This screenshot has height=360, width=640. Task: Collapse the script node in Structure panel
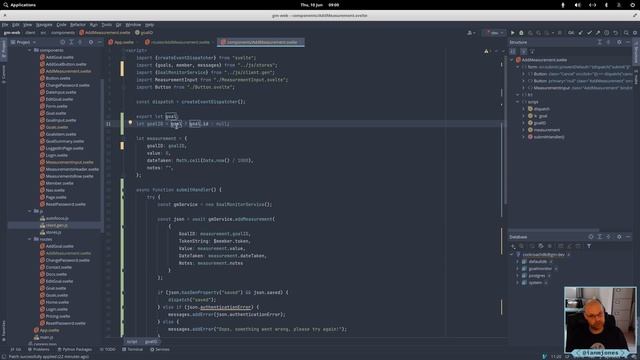518,102
